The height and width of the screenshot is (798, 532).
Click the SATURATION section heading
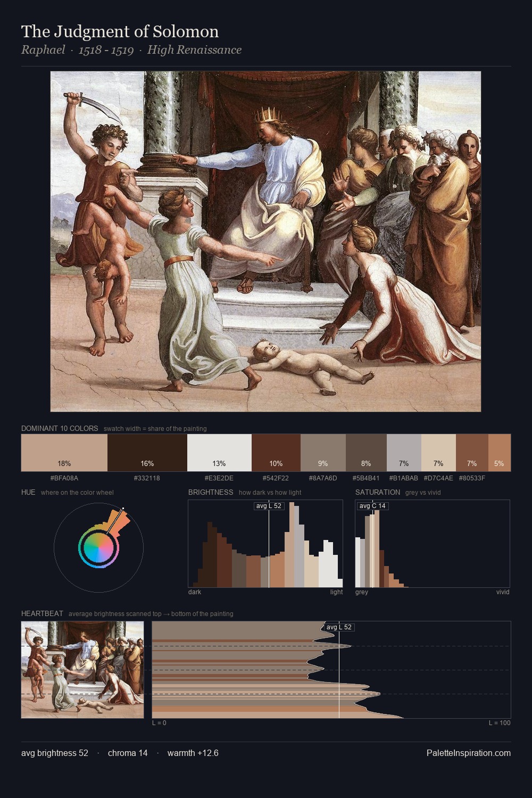pos(378,492)
